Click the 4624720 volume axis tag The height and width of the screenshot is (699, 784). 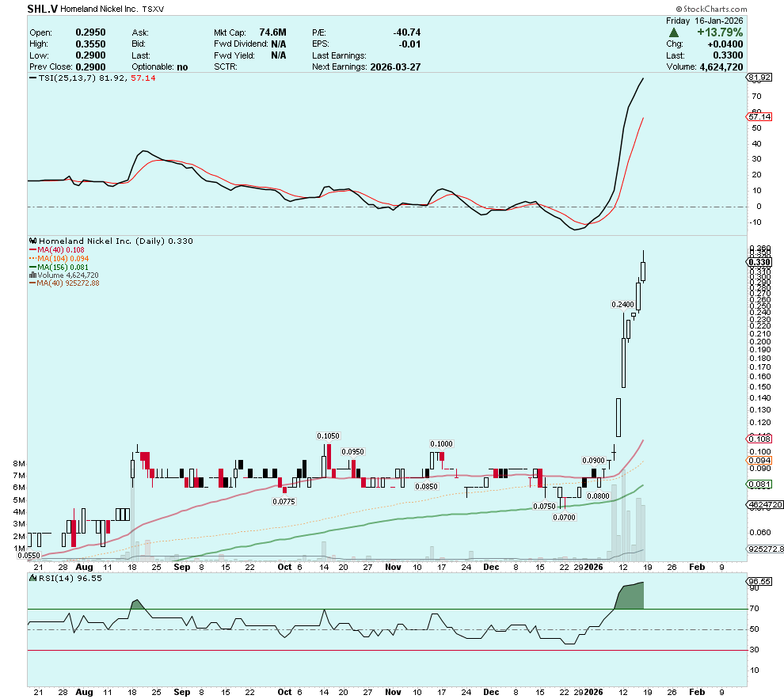point(765,504)
